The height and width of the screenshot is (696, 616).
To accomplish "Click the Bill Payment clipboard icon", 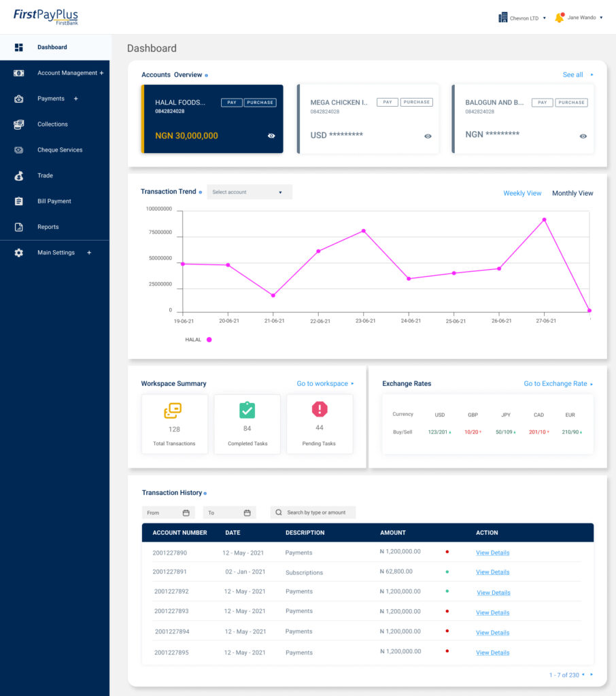I will pyautogui.click(x=19, y=201).
